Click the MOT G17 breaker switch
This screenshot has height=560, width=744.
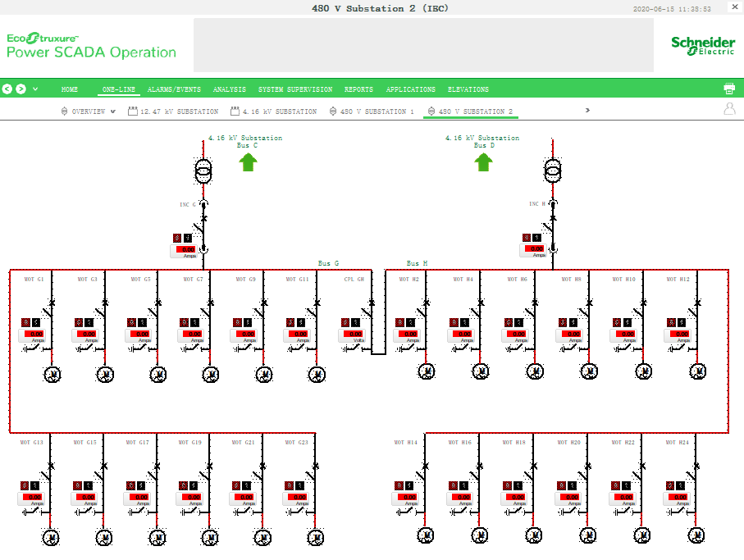(x=153, y=473)
